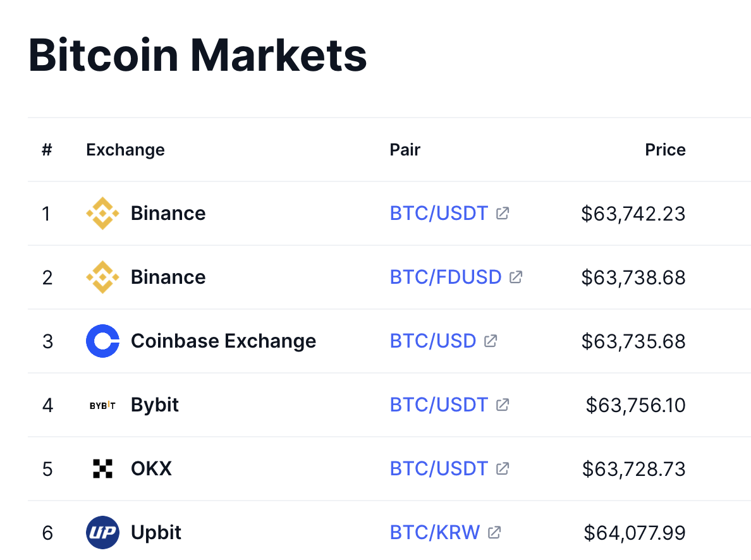Click the Binance logo in row 2
This screenshot has width=751, height=560.
[102, 277]
